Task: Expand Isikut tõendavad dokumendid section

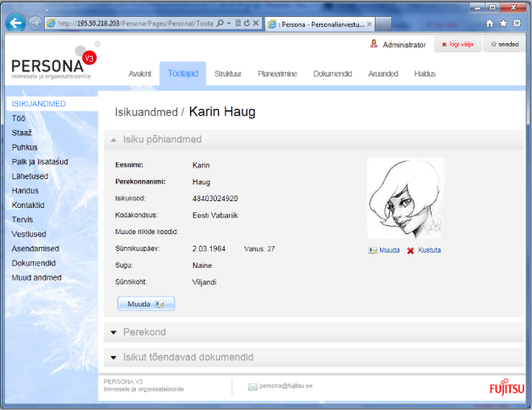Action: pyautogui.click(x=114, y=358)
